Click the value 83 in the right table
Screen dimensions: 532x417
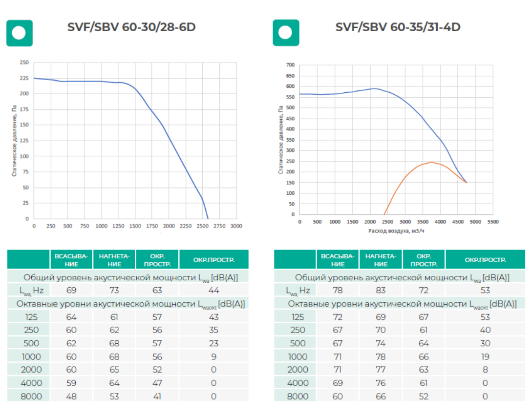pos(381,291)
